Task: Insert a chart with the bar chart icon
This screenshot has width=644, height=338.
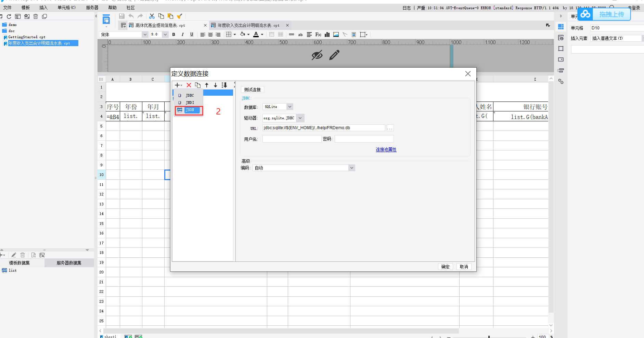Action: pyautogui.click(x=327, y=35)
